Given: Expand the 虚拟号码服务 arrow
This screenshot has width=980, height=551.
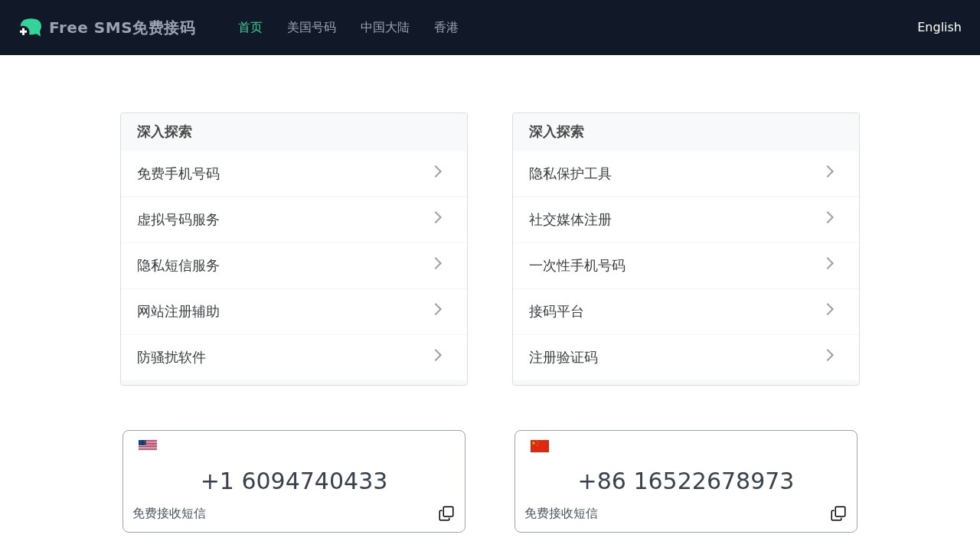Looking at the screenshot, I should pos(438,218).
